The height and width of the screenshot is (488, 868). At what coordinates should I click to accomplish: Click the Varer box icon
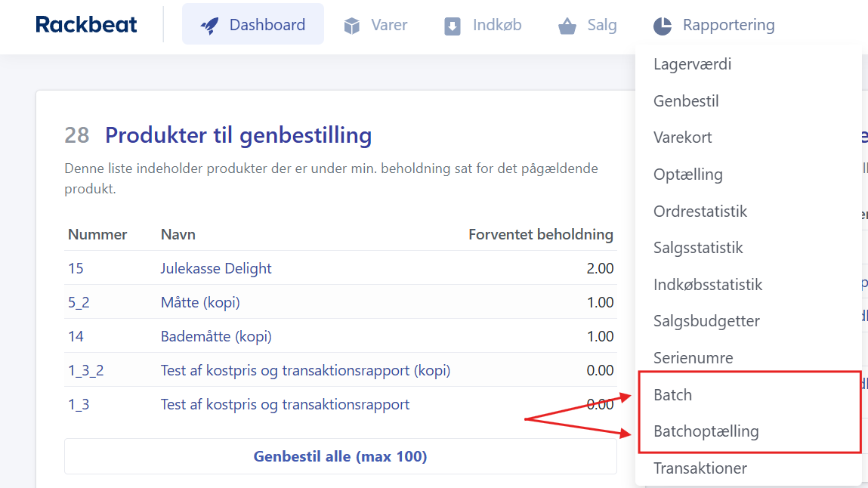click(x=352, y=26)
